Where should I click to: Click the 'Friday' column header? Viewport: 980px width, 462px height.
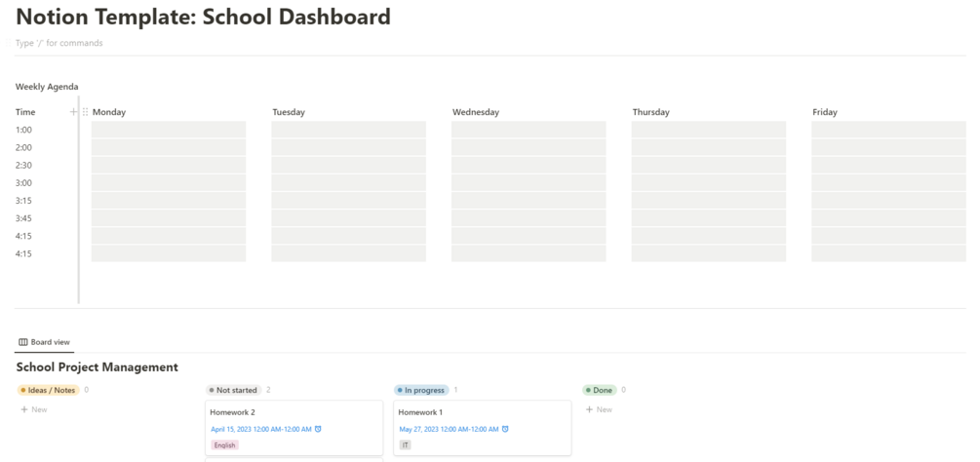(825, 112)
